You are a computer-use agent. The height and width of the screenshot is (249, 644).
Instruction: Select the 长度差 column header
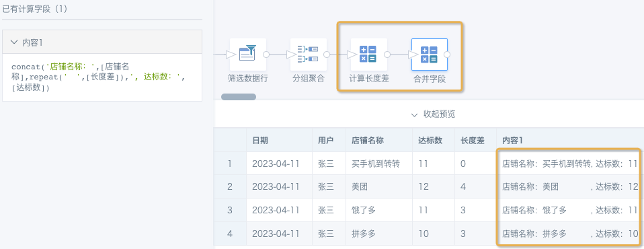476,140
